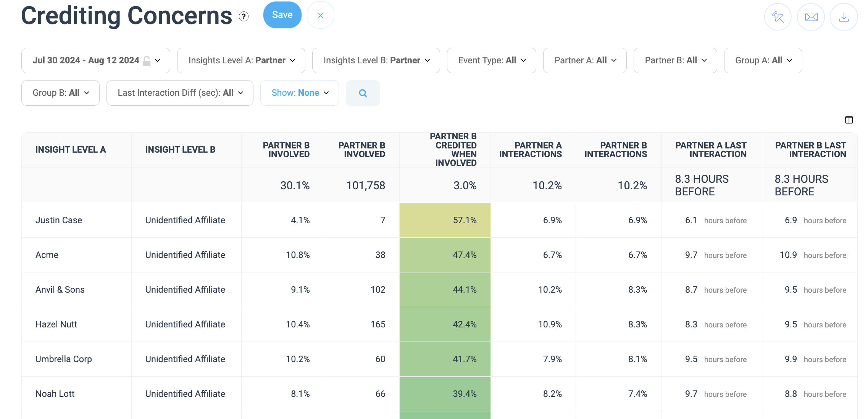Select the Hazel Nutt row name
Image resolution: width=868 pixels, height=419 pixels.
pos(56,324)
